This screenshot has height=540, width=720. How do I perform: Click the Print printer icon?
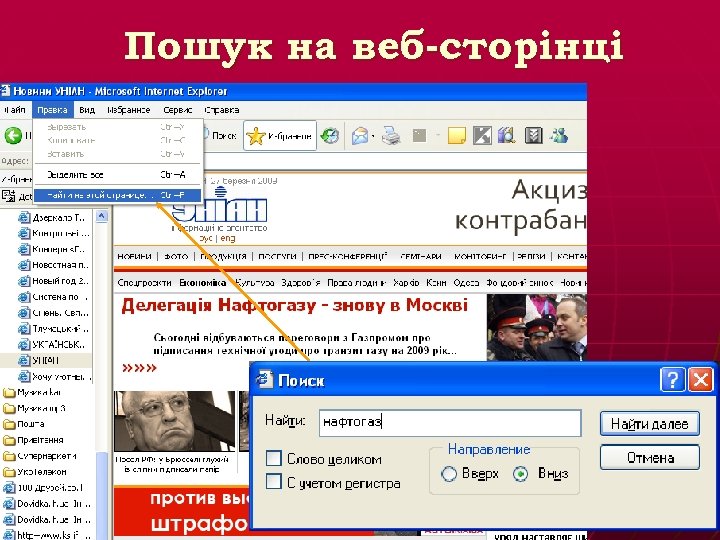(391, 136)
